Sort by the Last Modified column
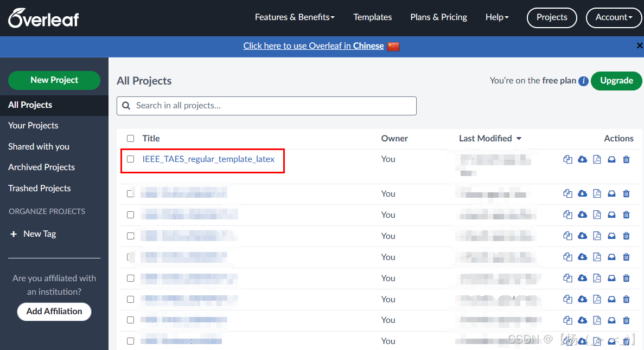This screenshot has width=644, height=350. coord(490,138)
